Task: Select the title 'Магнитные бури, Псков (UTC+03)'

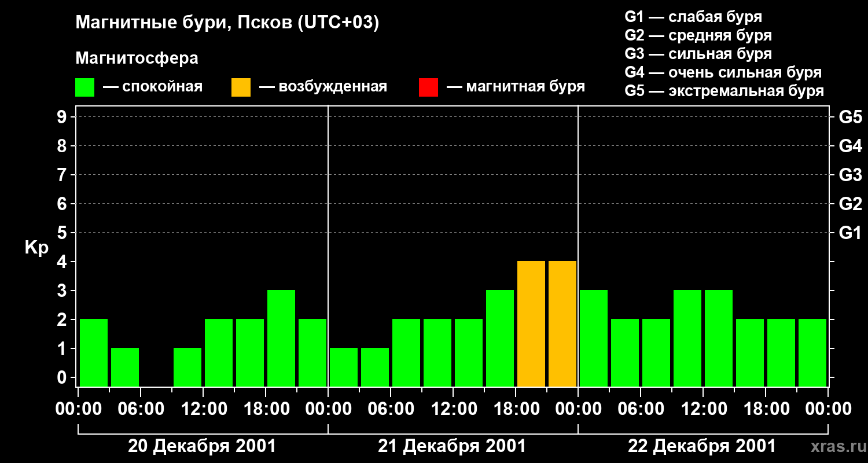Action: [x=227, y=23]
